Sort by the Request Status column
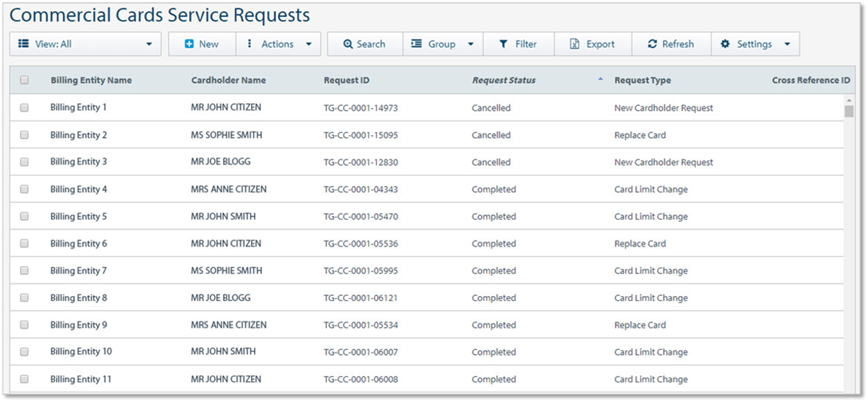 [x=503, y=79]
